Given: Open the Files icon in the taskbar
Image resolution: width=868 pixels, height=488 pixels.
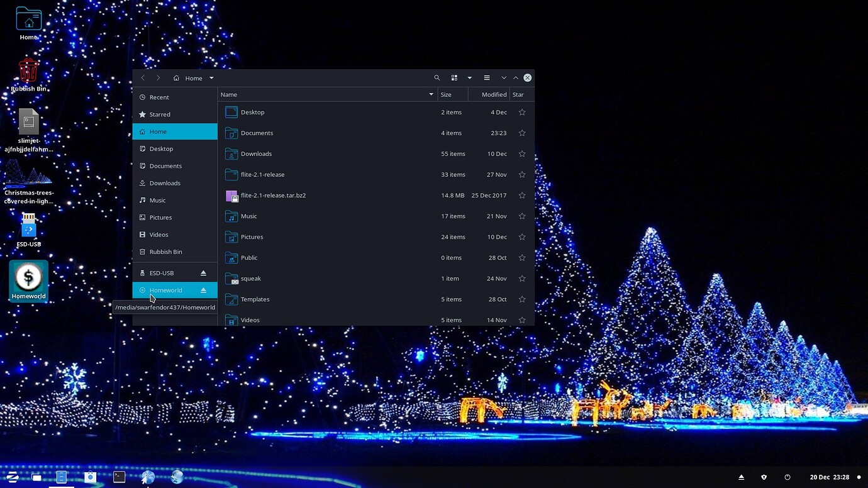Looking at the screenshot, I should pos(61,477).
